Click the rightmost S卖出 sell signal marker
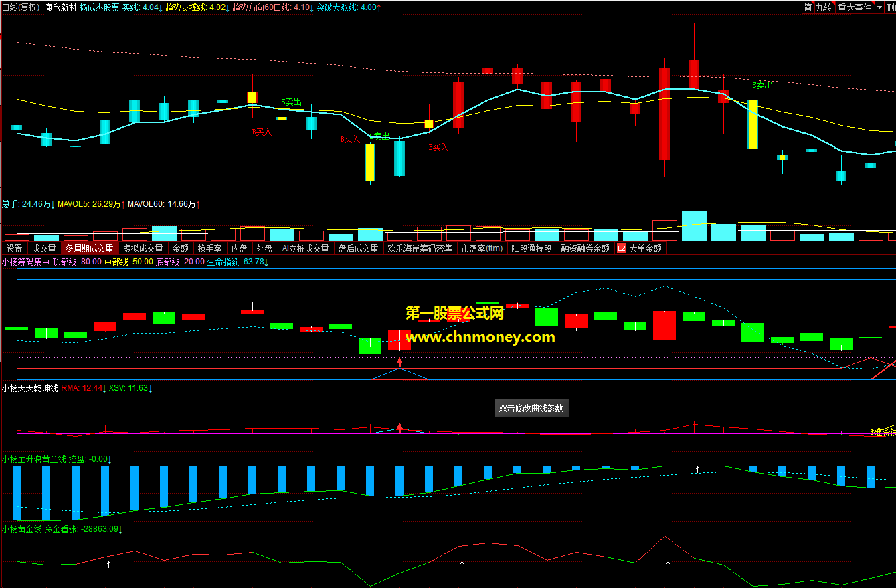This screenshot has height=588, width=896. pyautogui.click(x=762, y=85)
